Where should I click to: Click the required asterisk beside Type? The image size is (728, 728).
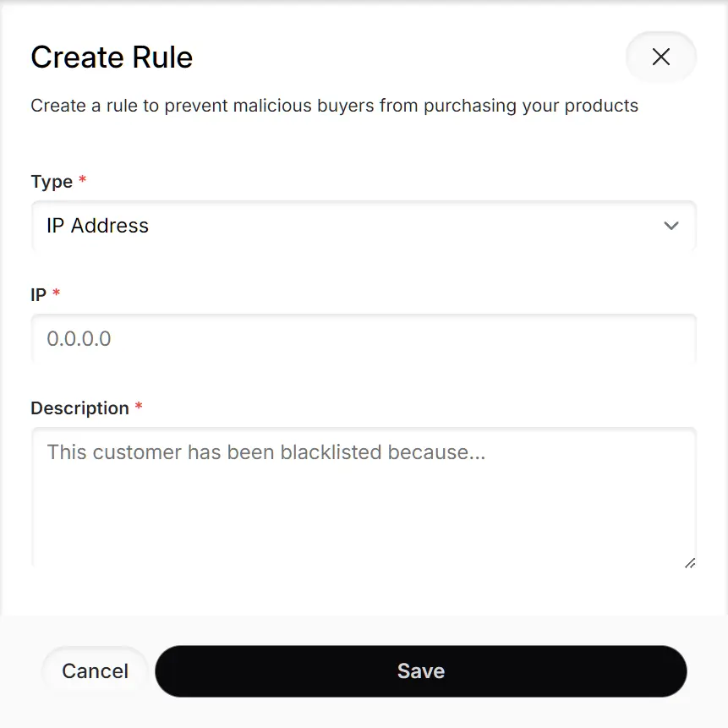click(82, 181)
